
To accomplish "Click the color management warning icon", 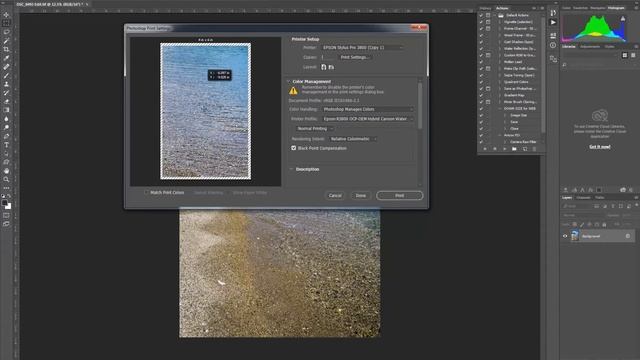I will 293,91.
